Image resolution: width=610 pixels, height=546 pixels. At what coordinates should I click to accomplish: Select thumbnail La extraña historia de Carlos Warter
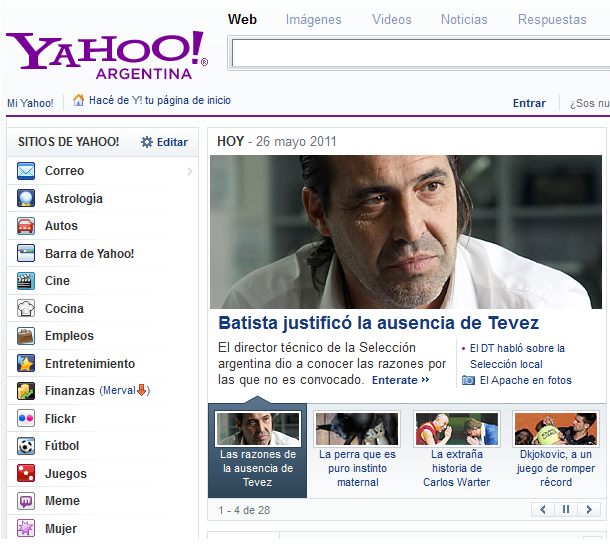[456, 451]
